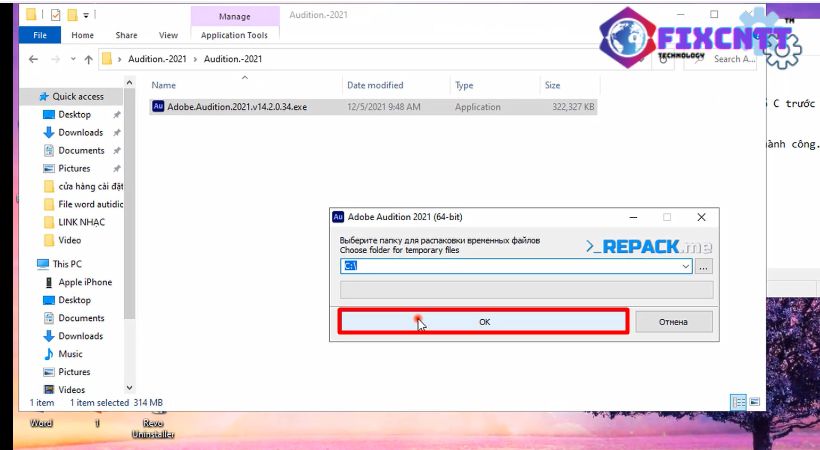Click the Up directory arrow
This screenshot has height=450, width=820.
click(x=89, y=59)
